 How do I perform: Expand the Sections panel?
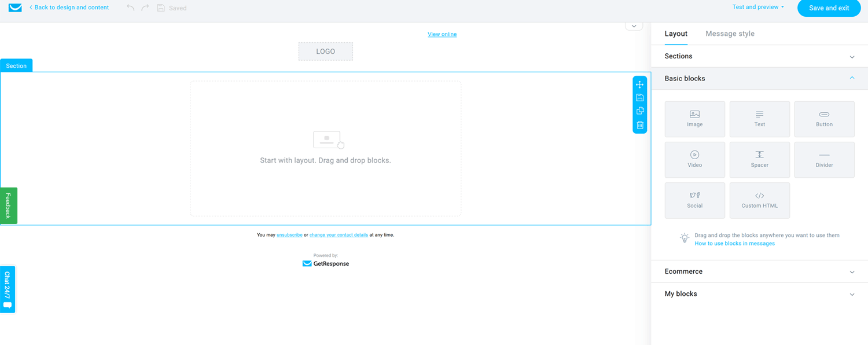pos(759,56)
